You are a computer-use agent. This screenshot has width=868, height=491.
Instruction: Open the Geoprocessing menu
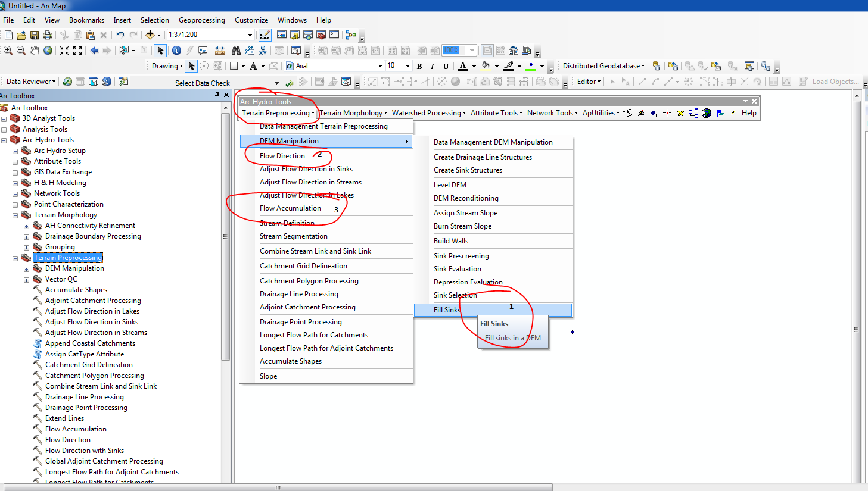click(x=202, y=20)
